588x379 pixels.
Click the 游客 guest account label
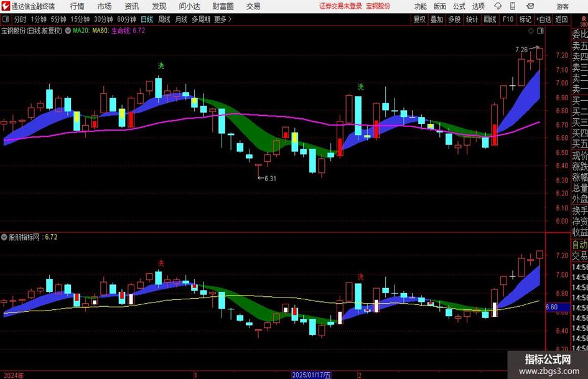click(562, 6)
